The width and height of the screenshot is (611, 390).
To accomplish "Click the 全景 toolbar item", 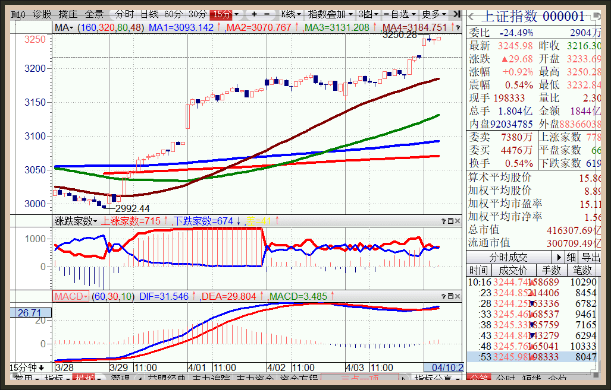I will [x=94, y=14].
